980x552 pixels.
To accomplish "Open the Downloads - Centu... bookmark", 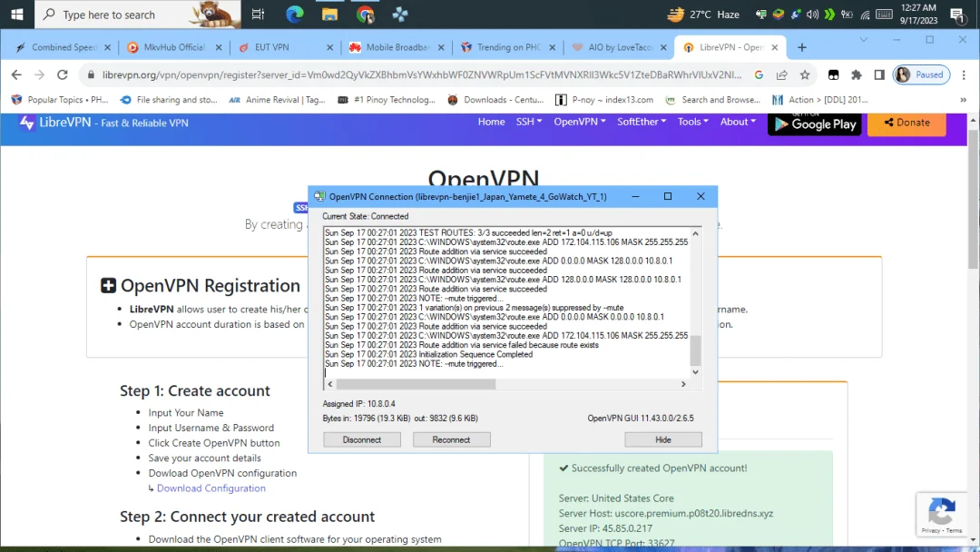I will pos(495,99).
